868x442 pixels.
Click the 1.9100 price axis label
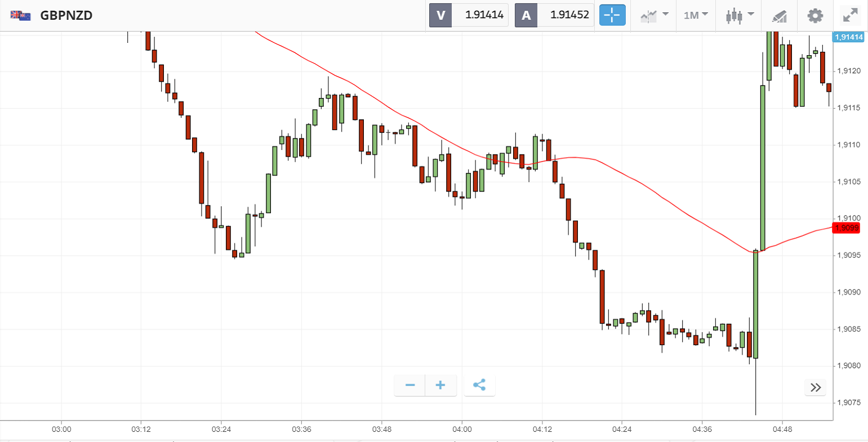(848, 218)
